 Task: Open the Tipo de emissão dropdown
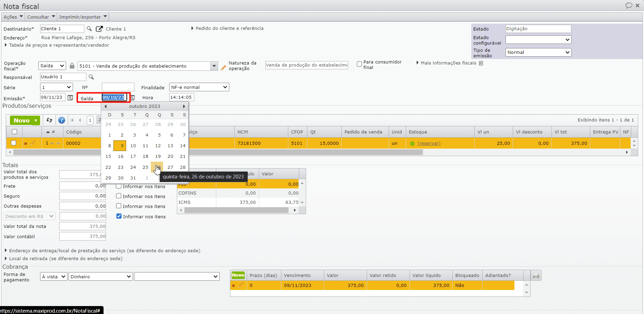pyautogui.click(x=538, y=52)
